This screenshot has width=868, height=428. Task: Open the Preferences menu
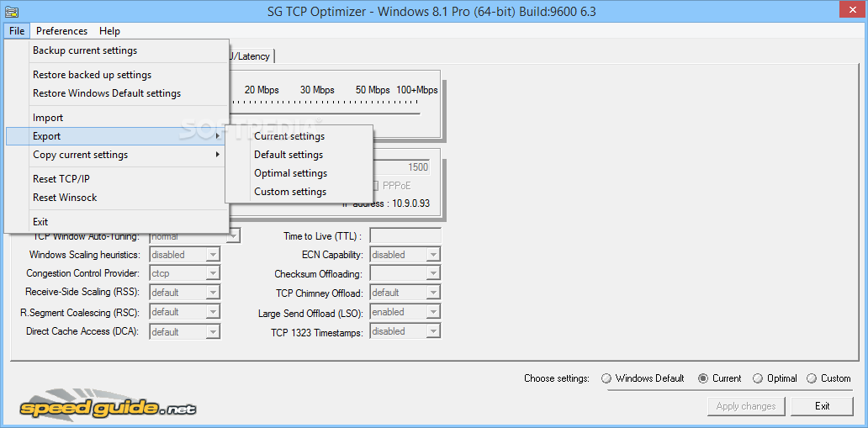61,31
